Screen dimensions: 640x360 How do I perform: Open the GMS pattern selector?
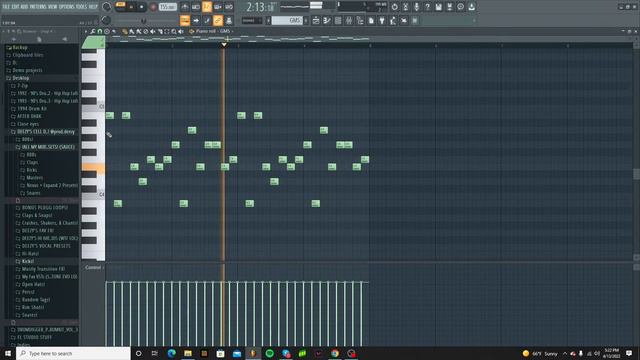287,20
